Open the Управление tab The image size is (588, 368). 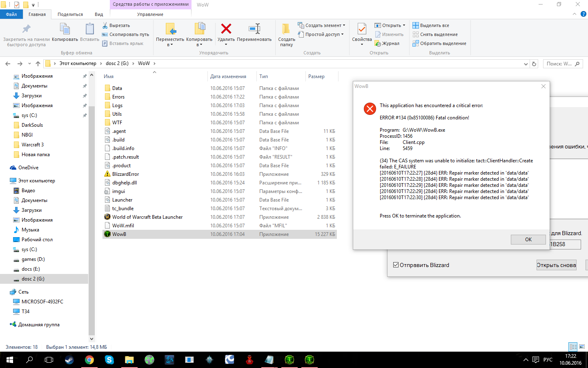150,14
